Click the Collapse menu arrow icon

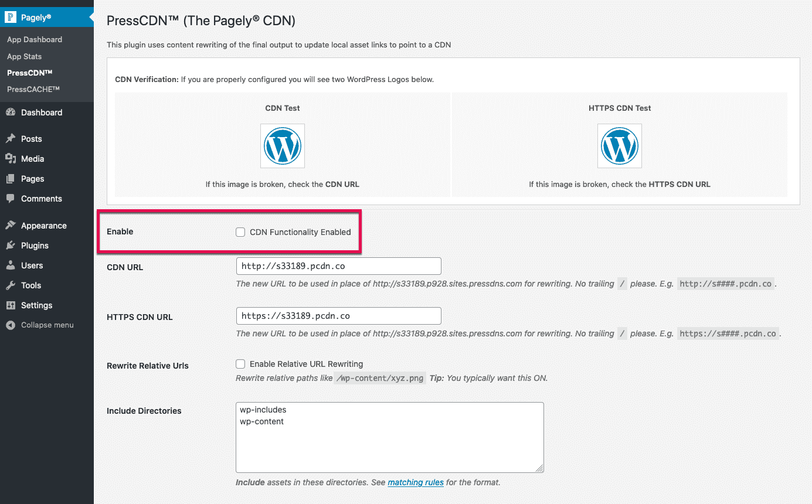pyautogui.click(x=11, y=325)
